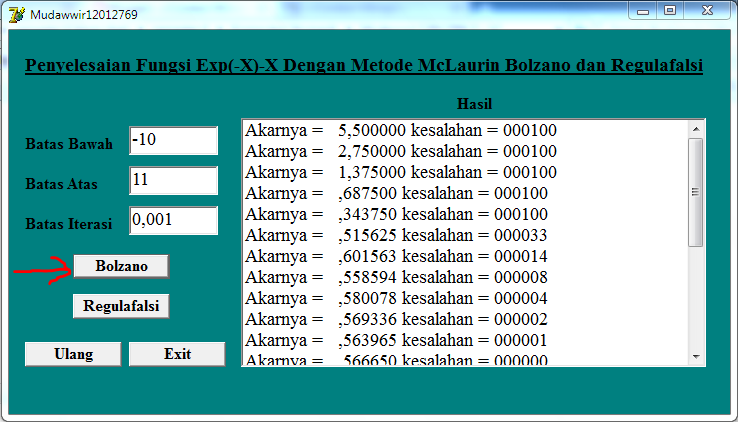738x422 pixels.
Task: Run the Regulafalsi method button
Action: point(121,306)
